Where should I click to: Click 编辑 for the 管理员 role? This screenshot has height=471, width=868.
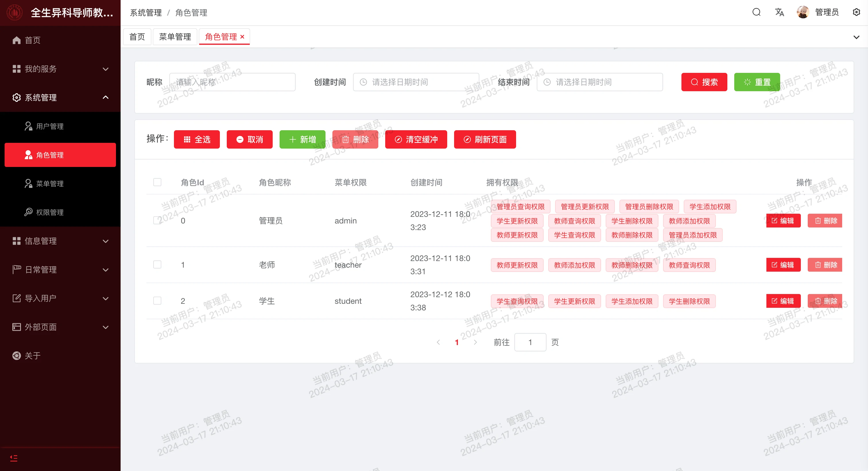click(783, 221)
